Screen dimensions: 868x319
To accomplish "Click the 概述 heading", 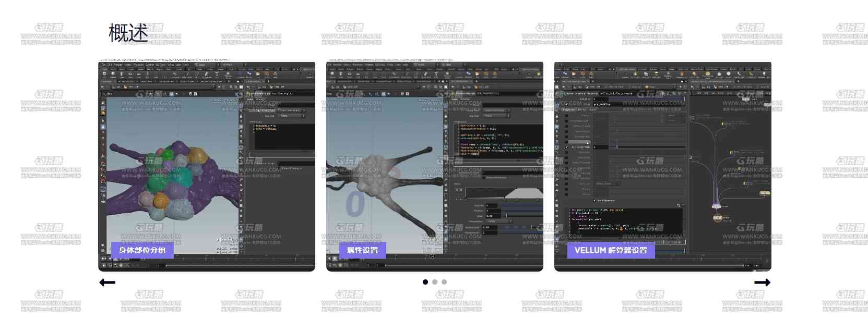I will click(x=128, y=33).
